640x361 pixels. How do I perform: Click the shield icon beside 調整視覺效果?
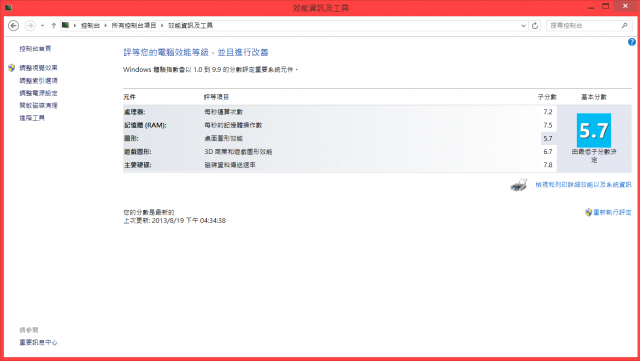tap(11, 68)
